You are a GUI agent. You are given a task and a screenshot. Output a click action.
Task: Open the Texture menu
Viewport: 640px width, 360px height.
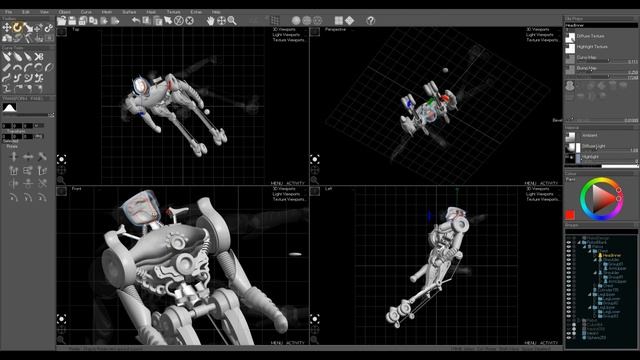pyautogui.click(x=173, y=12)
